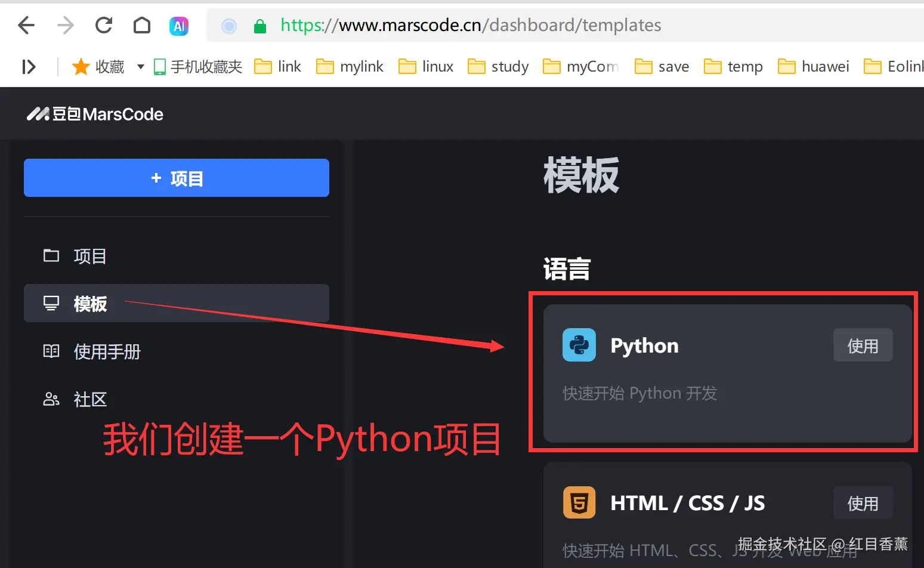
Task: Open the huawei bookmark folder
Action: coord(814,66)
